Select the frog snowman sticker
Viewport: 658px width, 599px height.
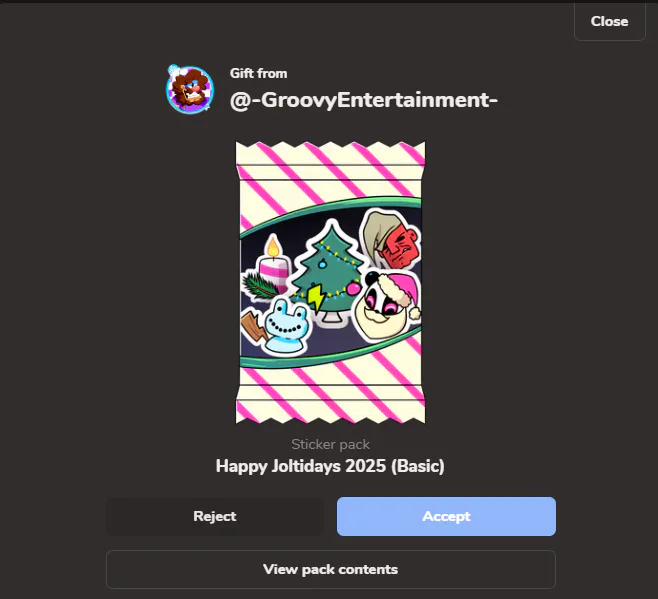tap(287, 325)
